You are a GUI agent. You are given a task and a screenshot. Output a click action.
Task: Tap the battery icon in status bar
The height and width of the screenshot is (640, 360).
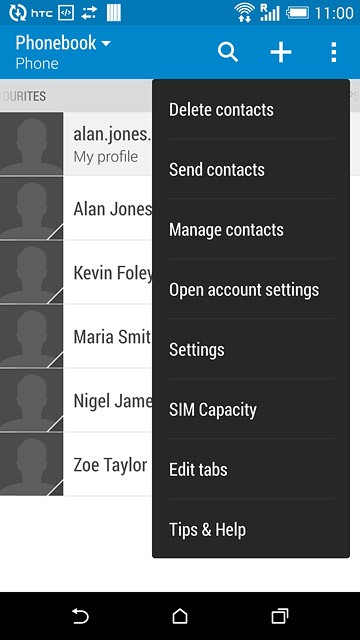pyautogui.click(x=298, y=13)
